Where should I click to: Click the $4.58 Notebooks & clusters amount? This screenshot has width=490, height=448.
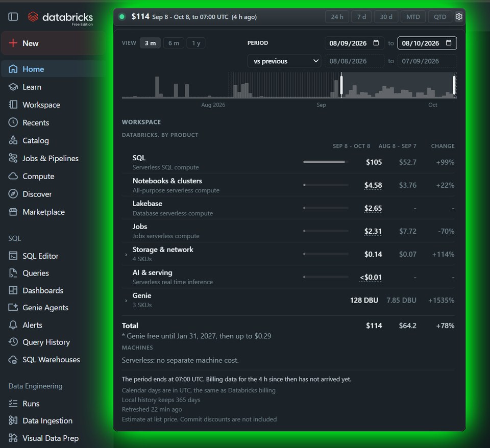(x=373, y=185)
